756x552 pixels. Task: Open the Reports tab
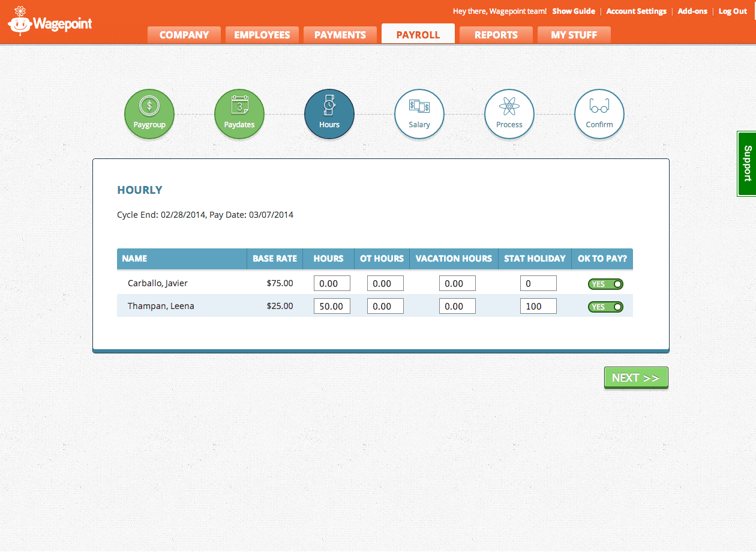tap(496, 35)
